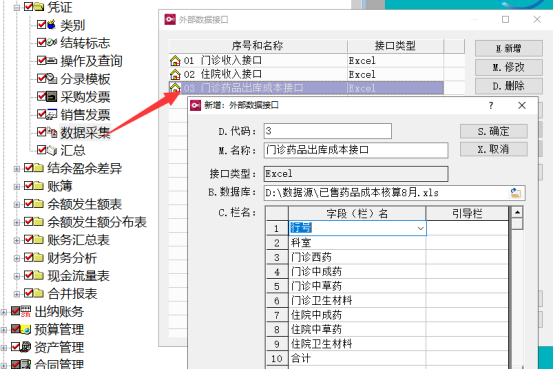Click the M.名称 input field

click(x=356, y=150)
